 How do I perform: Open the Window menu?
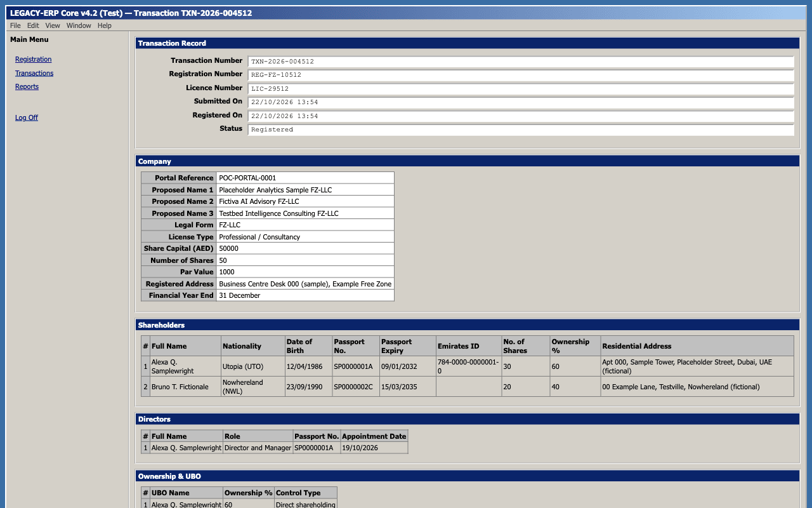click(x=79, y=25)
